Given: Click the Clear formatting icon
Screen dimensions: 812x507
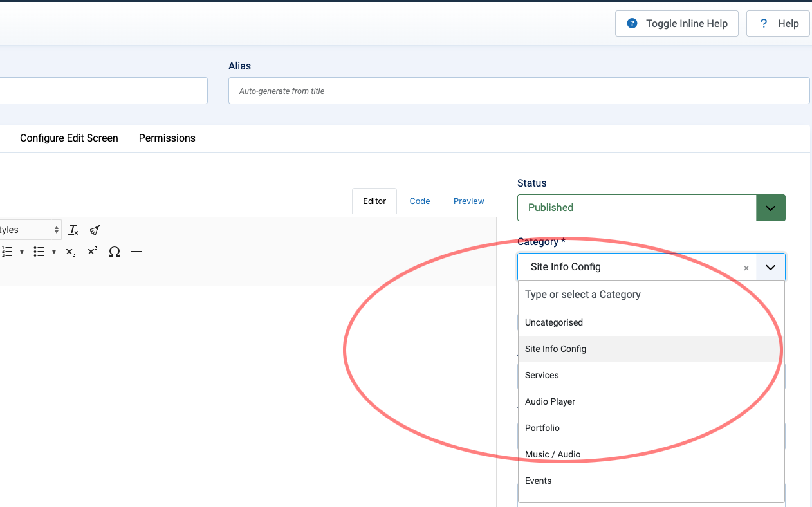Looking at the screenshot, I should [x=73, y=230].
